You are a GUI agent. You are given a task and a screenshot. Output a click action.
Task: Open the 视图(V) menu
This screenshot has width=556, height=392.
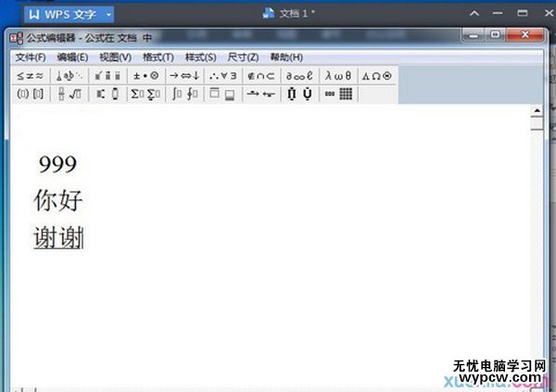(115, 57)
